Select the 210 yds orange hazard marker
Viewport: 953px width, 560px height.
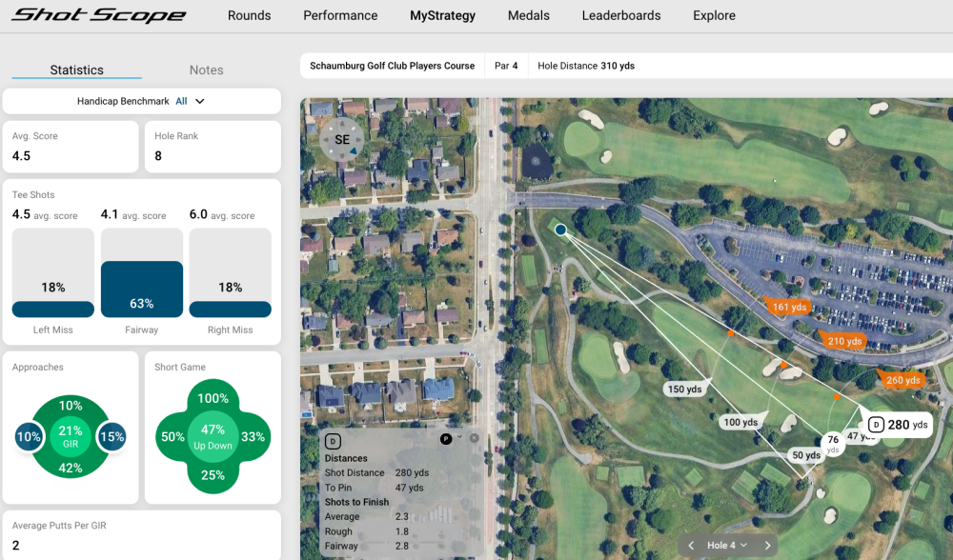tap(843, 341)
